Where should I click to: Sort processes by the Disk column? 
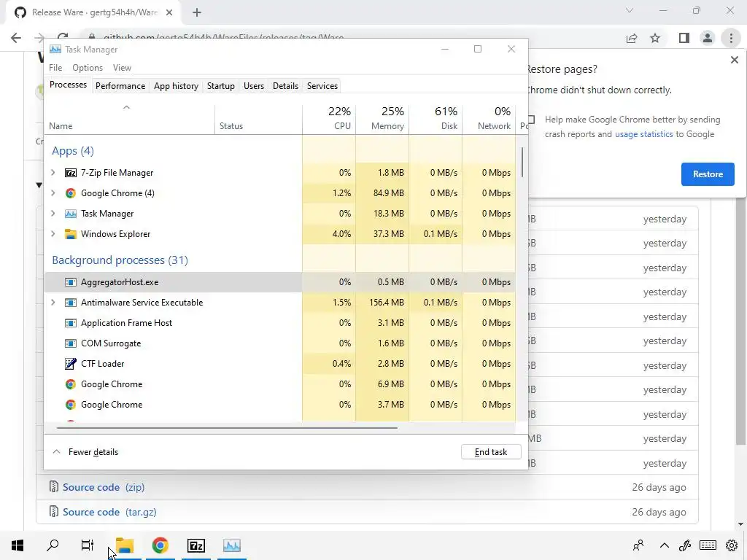(436, 119)
